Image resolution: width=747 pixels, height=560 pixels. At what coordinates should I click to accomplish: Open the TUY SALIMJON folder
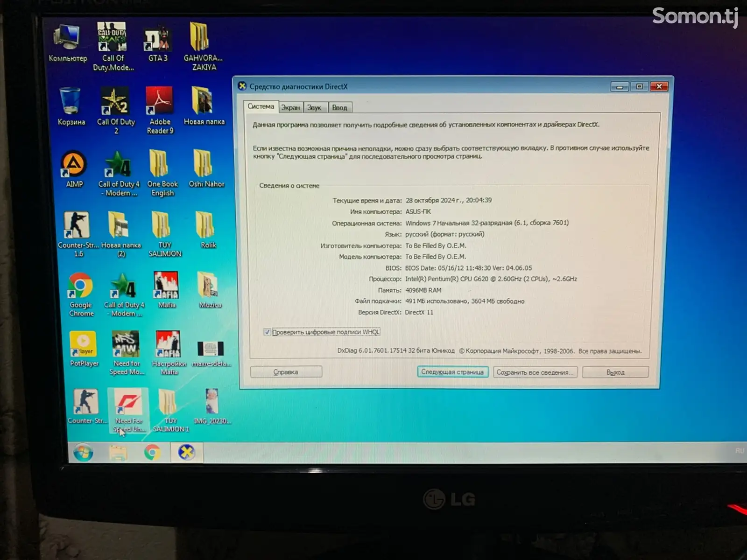(x=164, y=235)
